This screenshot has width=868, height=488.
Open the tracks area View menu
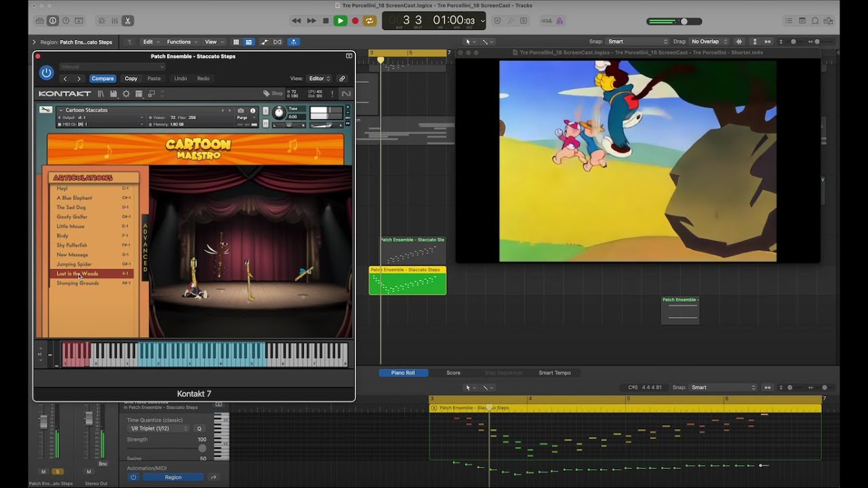(214, 42)
